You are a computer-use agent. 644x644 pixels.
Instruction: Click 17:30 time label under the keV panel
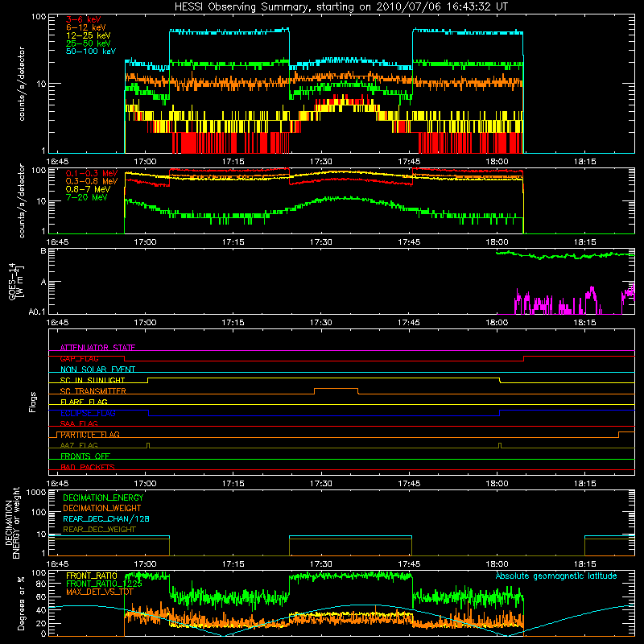click(x=320, y=162)
